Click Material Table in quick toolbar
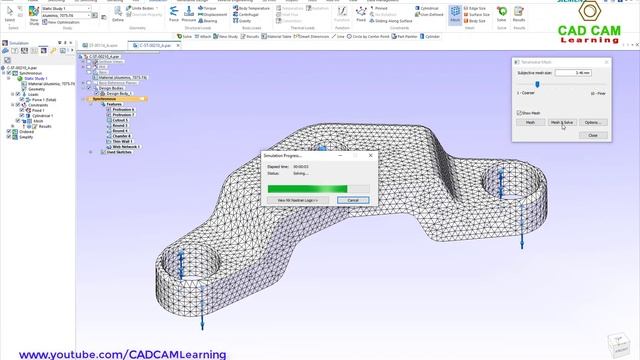Screen dimensions: 640x360 [x=276, y=36]
